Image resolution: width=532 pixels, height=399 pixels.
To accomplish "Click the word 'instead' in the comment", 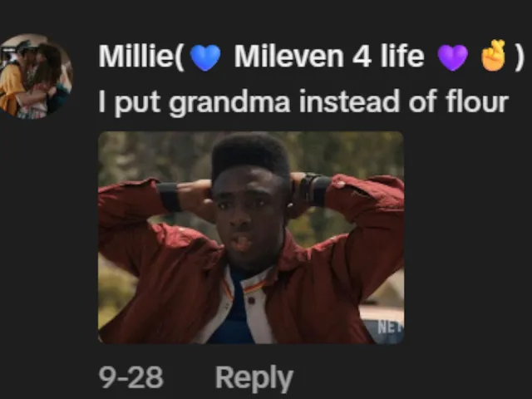I will coord(349,101).
